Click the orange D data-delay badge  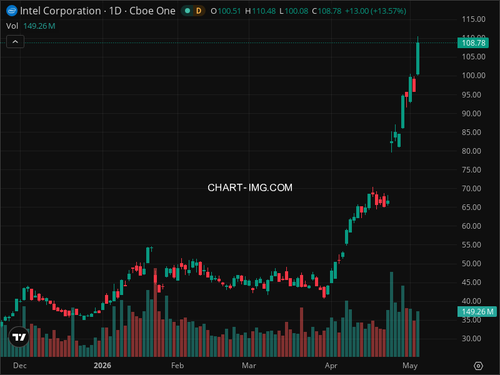(x=199, y=11)
